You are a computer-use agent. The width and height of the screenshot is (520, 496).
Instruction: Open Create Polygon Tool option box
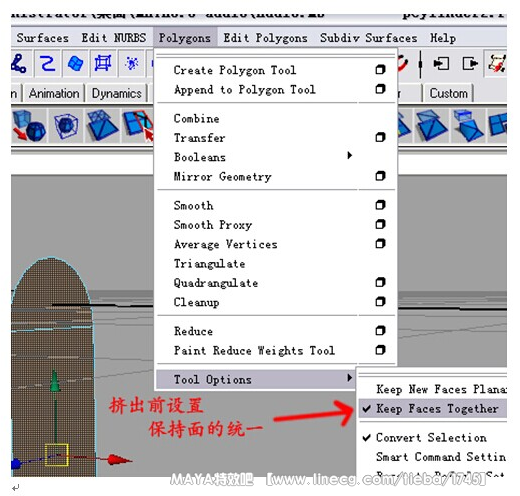pyautogui.click(x=380, y=70)
